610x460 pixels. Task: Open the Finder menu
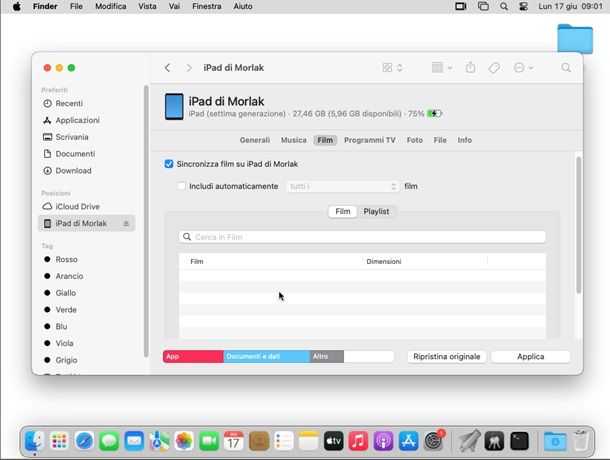(x=45, y=6)
